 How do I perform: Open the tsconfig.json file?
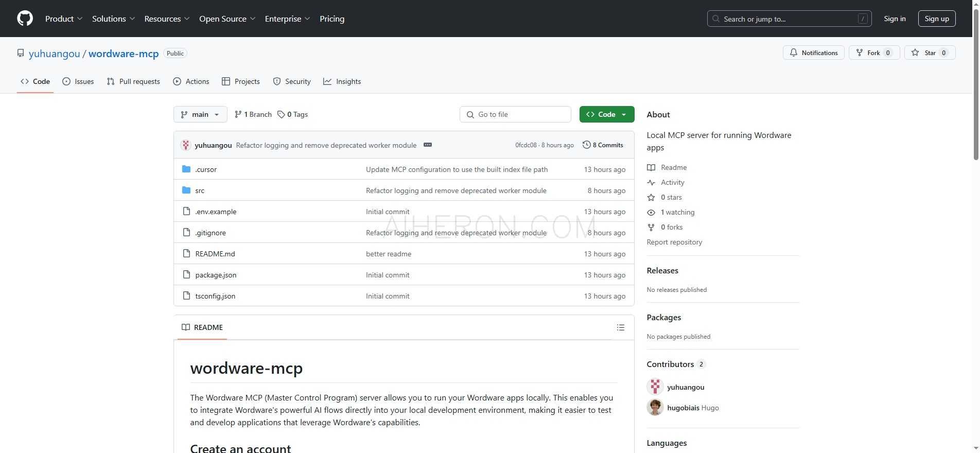(x=215, y=296)
